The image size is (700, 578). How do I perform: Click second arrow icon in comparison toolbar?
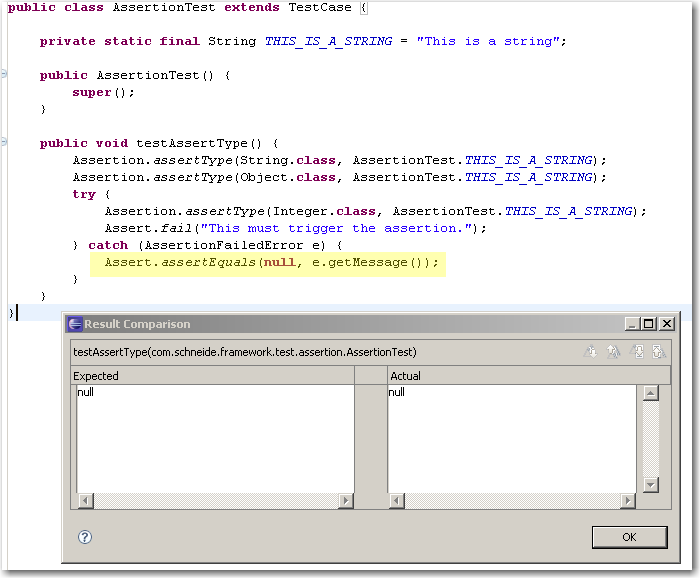(x=614, y=351)
